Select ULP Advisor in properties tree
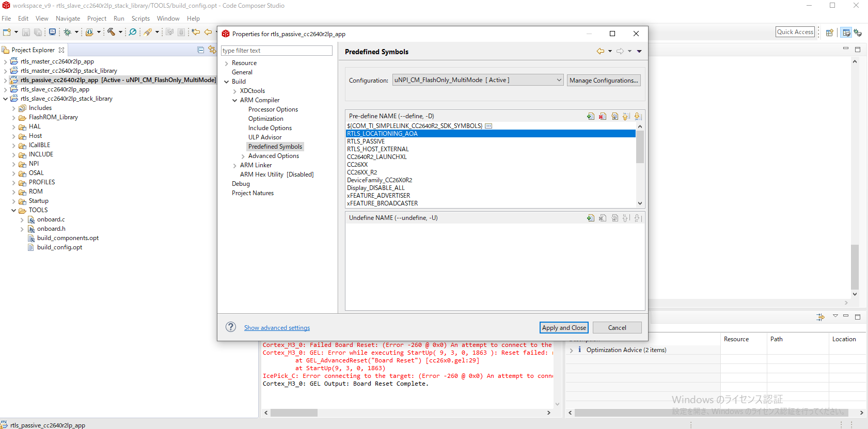 (x=265, y=137)
